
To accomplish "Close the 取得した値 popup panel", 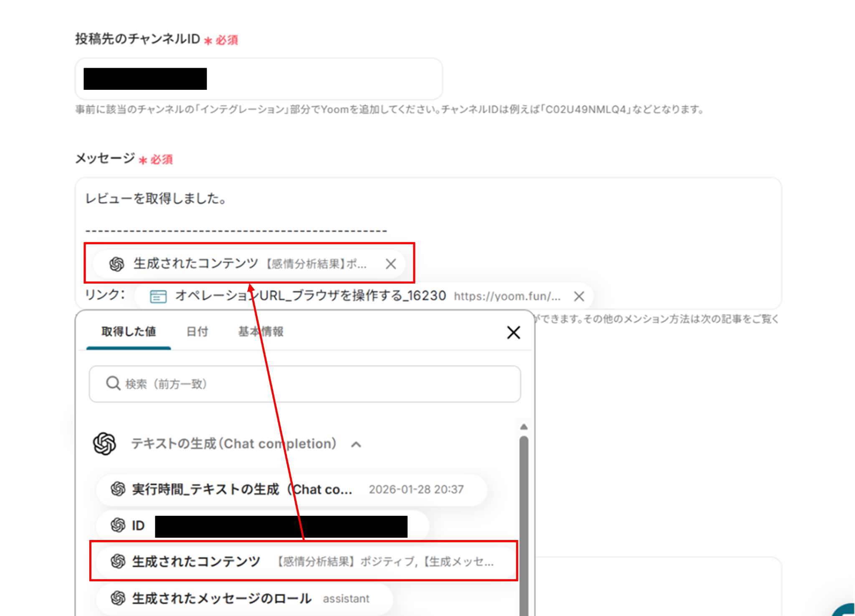I will tap(513, 333).
